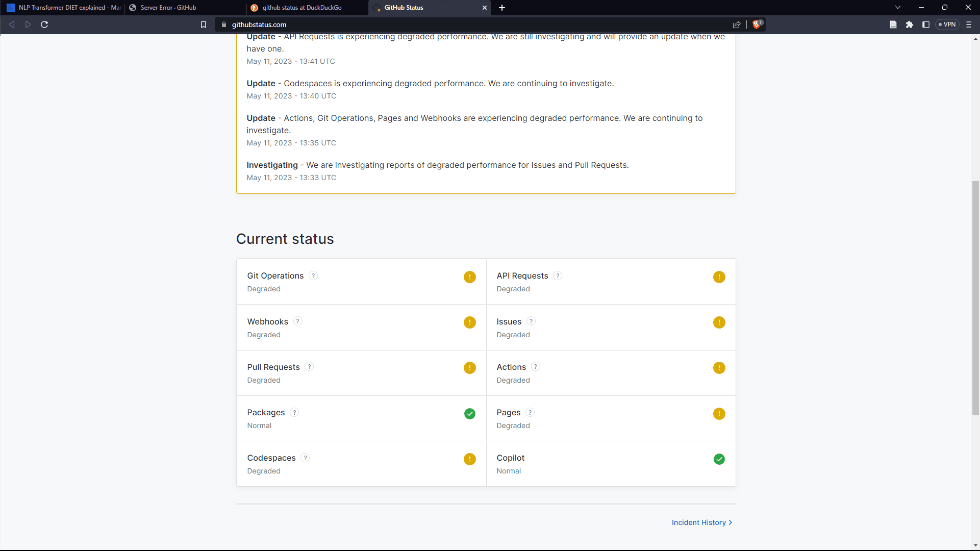
Task: Switch to github status at DuckDuckGo tab
Action: pyautogui.click(x=307, y=8)
